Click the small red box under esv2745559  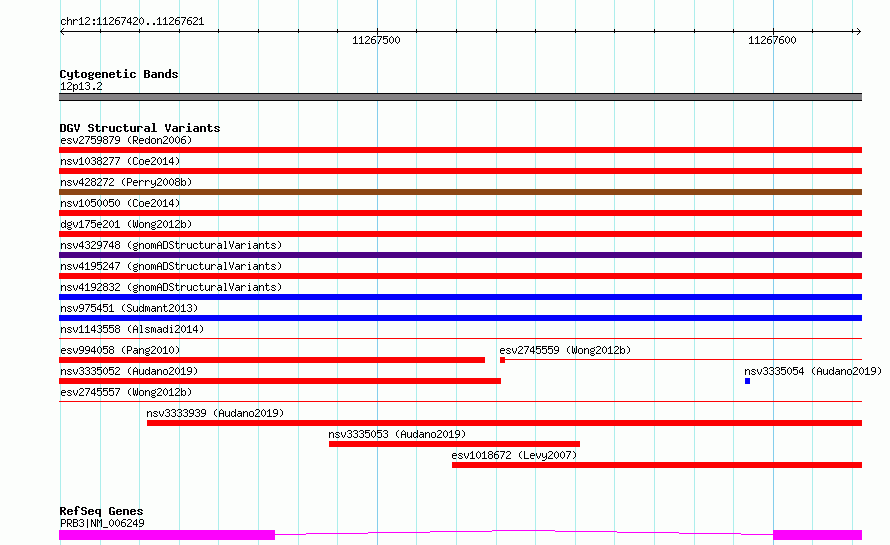[502, 360]
